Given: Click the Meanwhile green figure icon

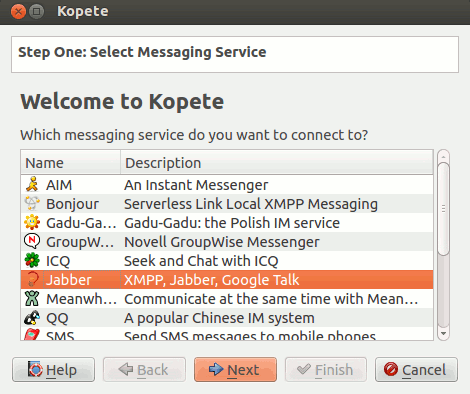Looking at the screenshot, I should tap(32, 298).
